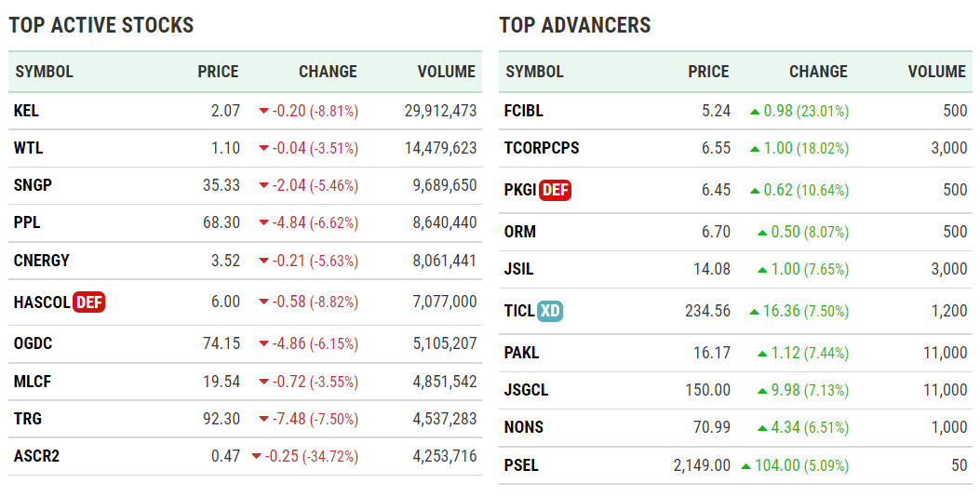Image resolution: width=980 pixels, height=497 pixels.
Task: Click the red down arrow beside ASCR2 change
Action: (x=256, y=456)
